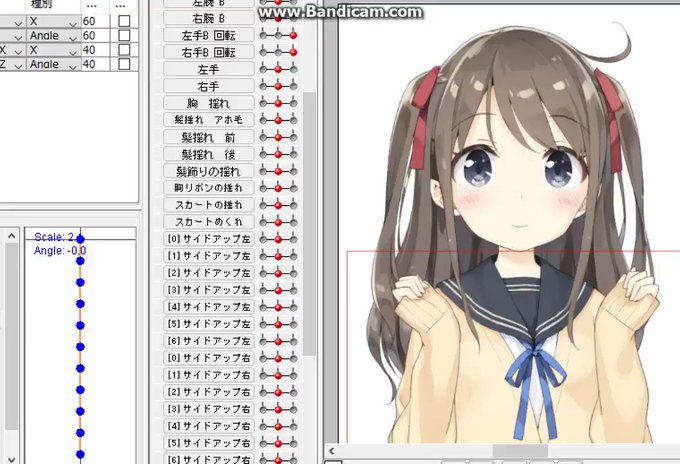Select the 左手B 回転 parameter
Screen dimensions: 680x464
point(209,35)
